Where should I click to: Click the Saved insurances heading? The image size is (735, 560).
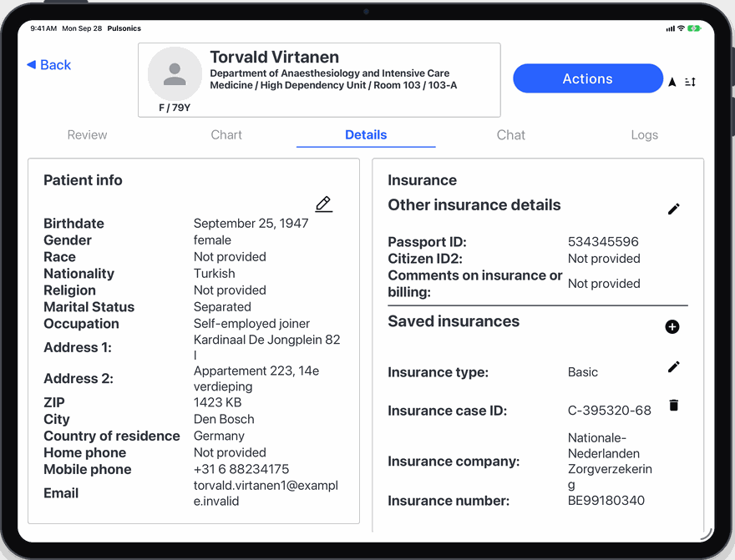[454, 321]
